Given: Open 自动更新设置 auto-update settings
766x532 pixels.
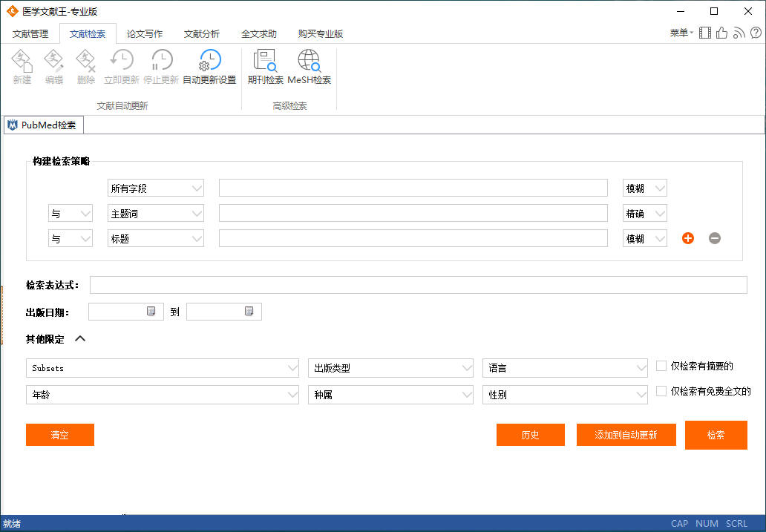Looking at the screenshot, I should click(x=209, y=67).
